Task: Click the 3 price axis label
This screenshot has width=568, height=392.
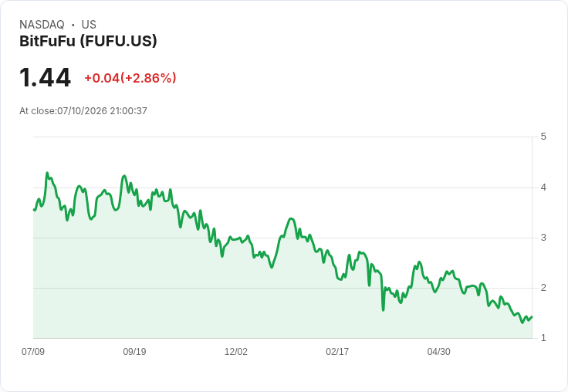Action: 543,238
